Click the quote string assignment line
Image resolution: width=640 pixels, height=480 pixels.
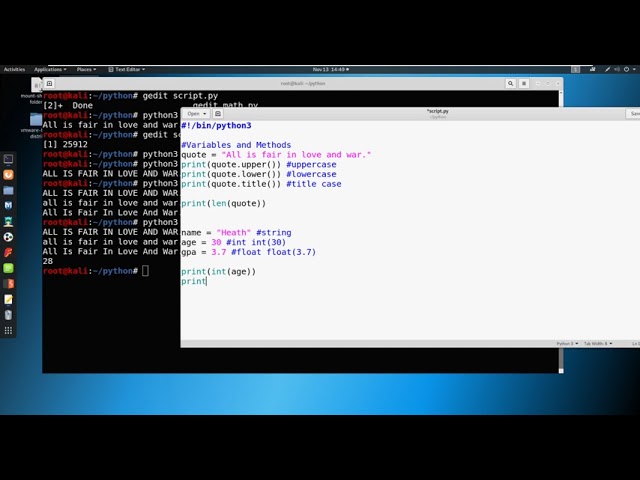[x=276, y=155]
